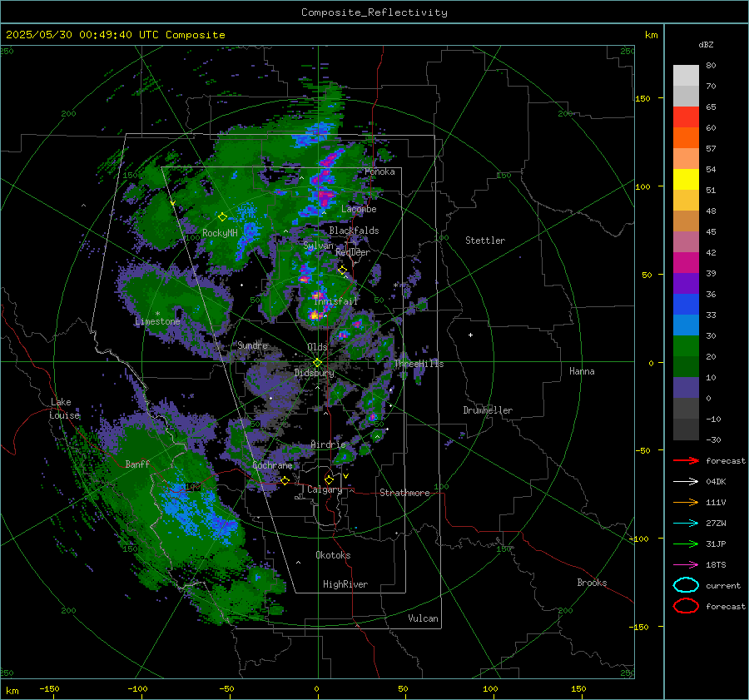This screenshot has width=749, height=700.
Task: Click the magenta 42-39 dBZ swatch
Action: tap(686, 263)
